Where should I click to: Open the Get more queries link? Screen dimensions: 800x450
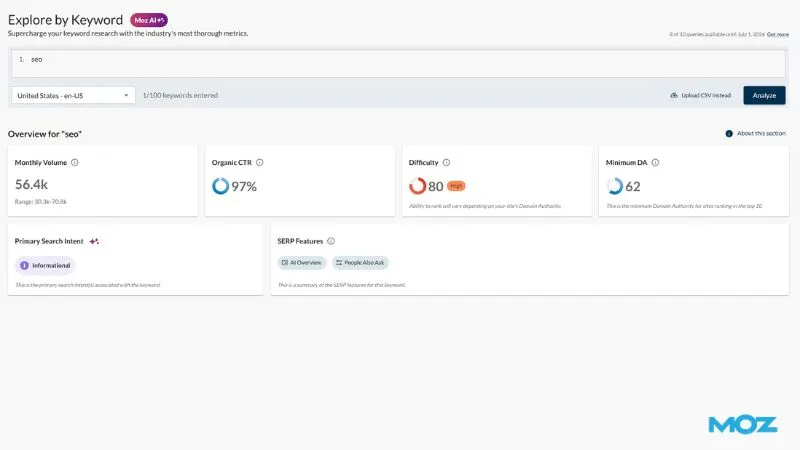click(x=778, y=35)
